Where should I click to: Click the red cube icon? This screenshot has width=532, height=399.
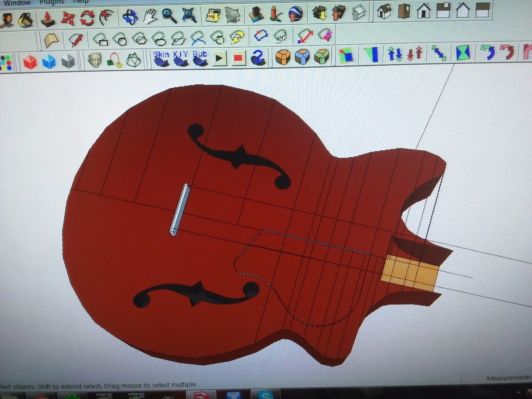pos(30,62)
